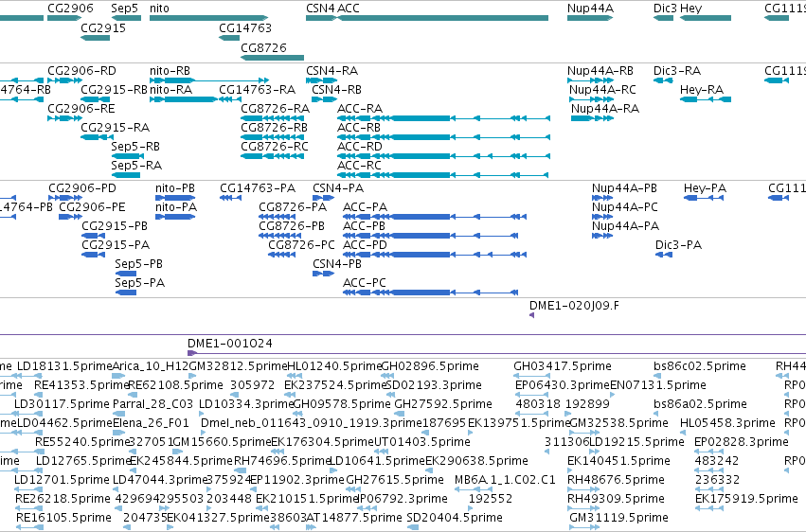806x532 pixels.
Task: Click transcript nito-RB
Action: pos(209,80)
